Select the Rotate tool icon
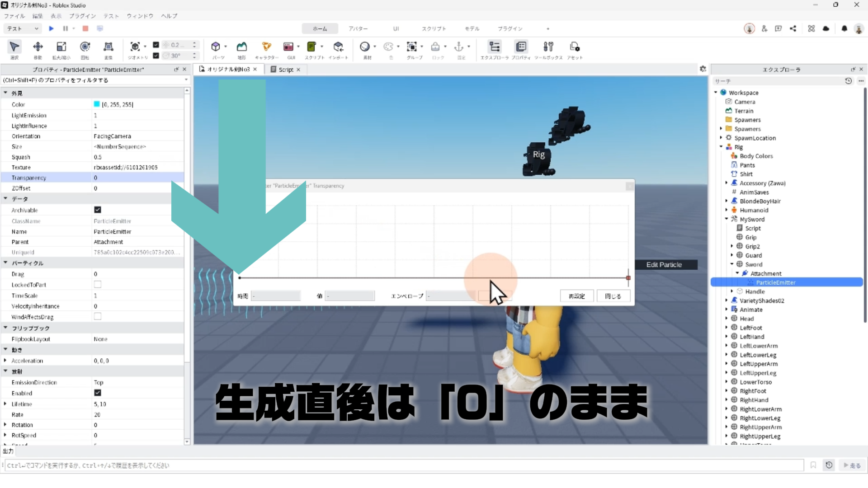 pos(85,47)
